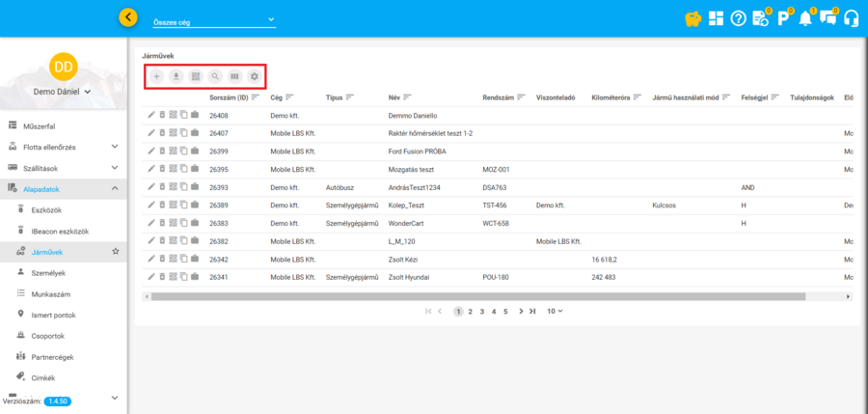Screen dimensions: 868x414
Task: Toggle favorite star next to Járművek
Action: tap(116, 251)
